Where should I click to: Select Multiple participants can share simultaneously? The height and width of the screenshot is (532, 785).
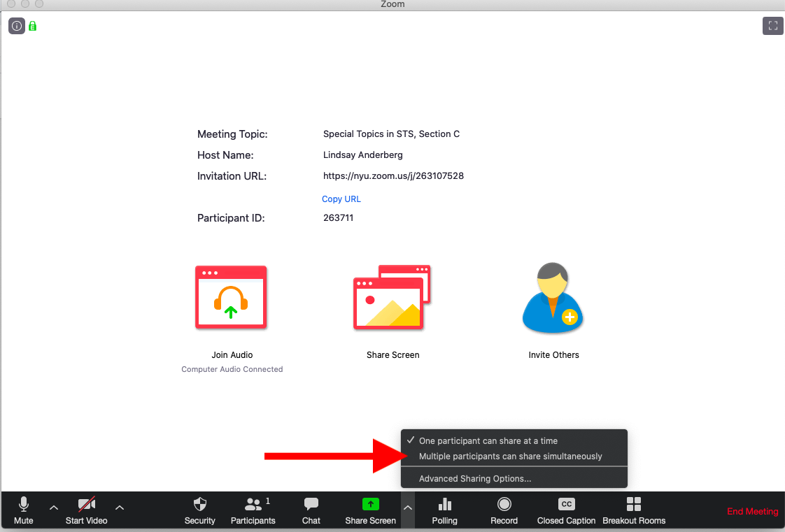click(x=514, y=456)
